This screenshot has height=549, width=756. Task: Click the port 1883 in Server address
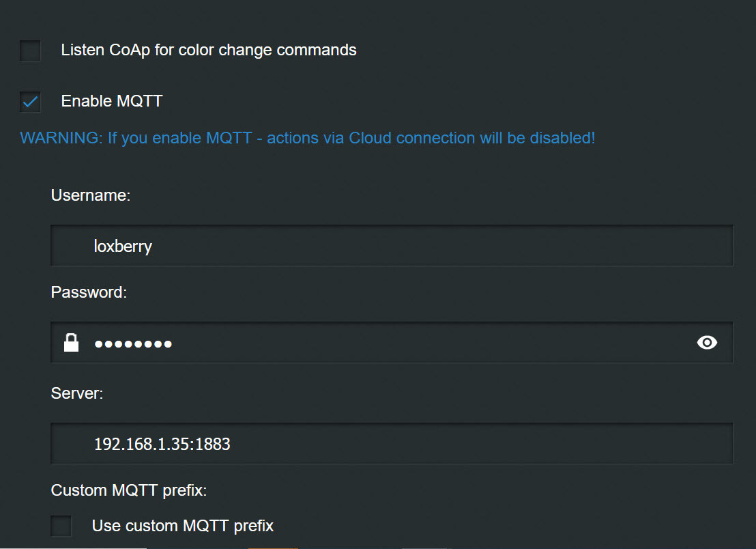(214, 445)
